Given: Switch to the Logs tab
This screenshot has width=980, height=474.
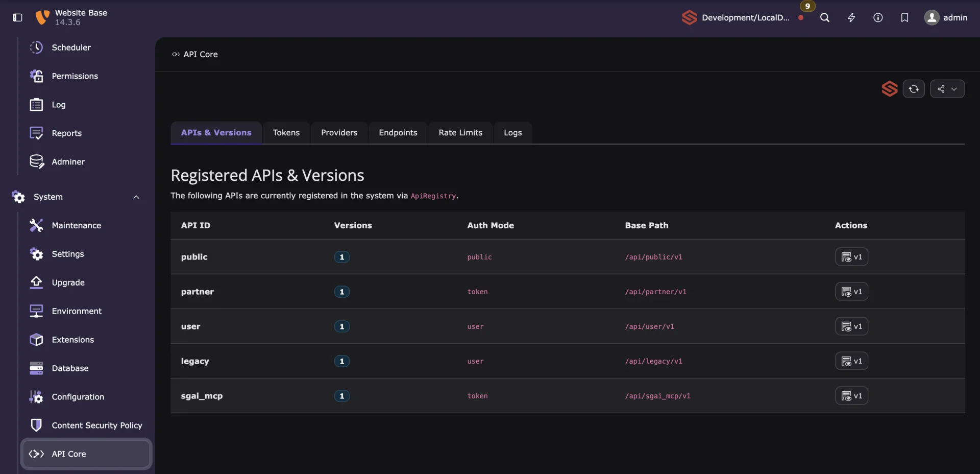Looking at the screenshot, I should tap(513, 133).
